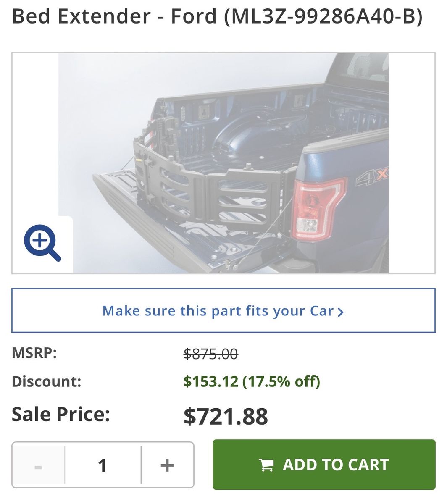Open the bed extender product photo
This screenshot has width=447, height=504.
coord(223,163)
